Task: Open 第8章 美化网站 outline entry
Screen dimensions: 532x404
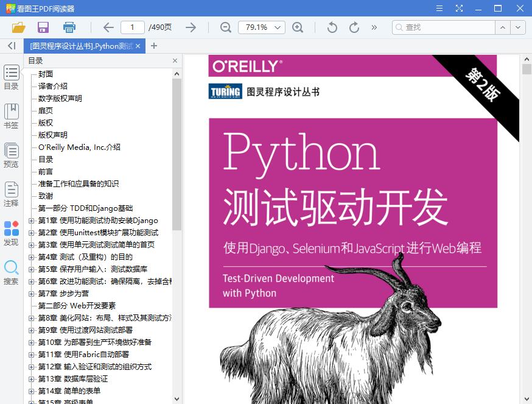Action: tap(105, 318)
